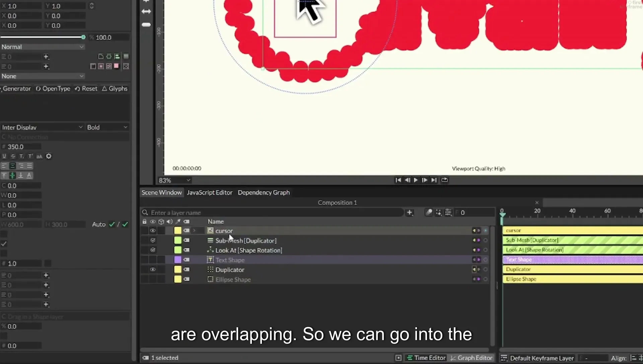The height and width of the screenshot is (364, 643).
Task: Click the underline text style icon
Action: pyautogui.click(x=4, y=156)
